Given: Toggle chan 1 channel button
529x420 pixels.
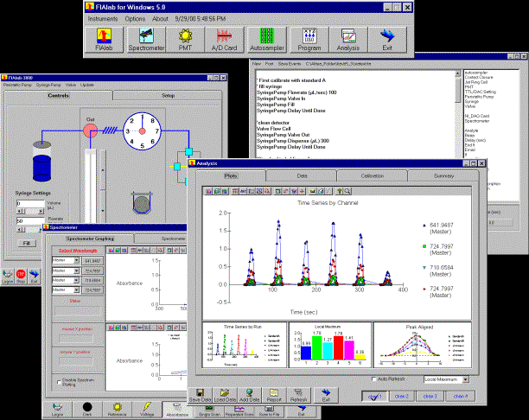Looking at the screenshot, I should pos(374,397).
